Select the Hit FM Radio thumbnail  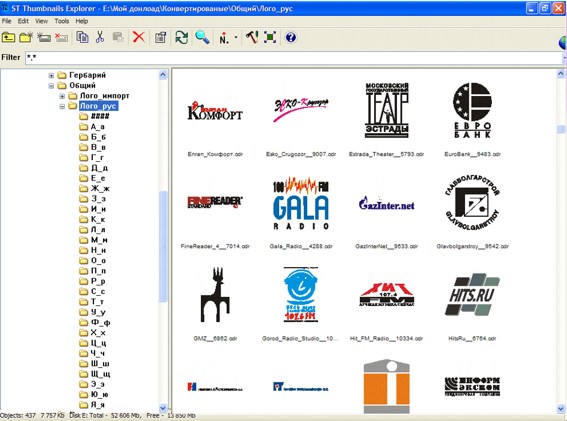click(x=387, y=295)
